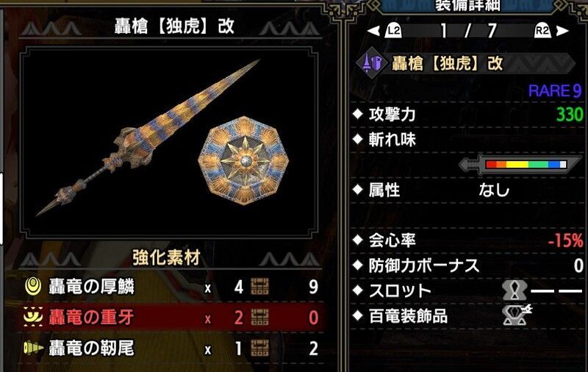This screenshot has width=588, height=372.
Task: Click the sharpness color gauge bar
Action: [x=526, y=164]
